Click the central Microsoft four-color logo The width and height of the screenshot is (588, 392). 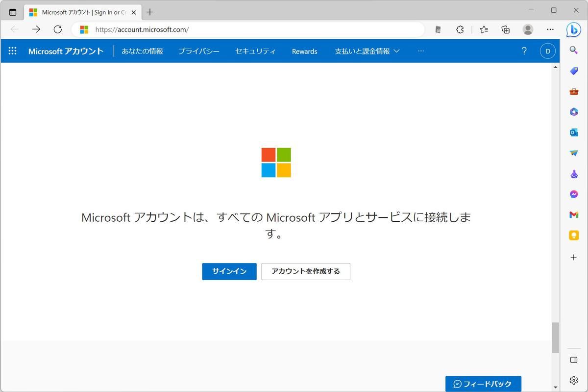[276, 162]
